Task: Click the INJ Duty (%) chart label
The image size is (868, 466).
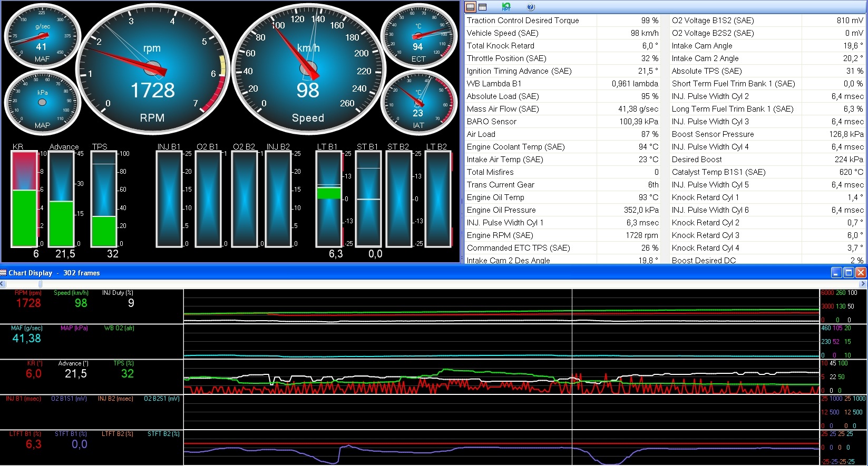Action: click(118, 293)
